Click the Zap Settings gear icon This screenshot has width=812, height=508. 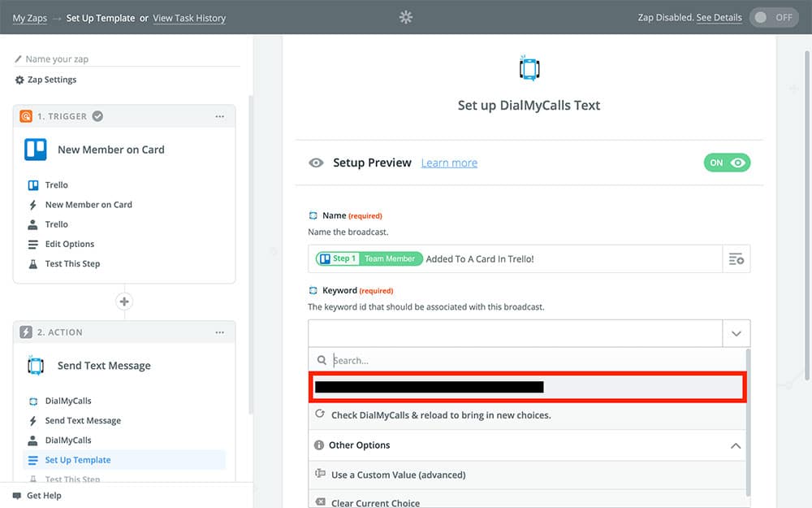click(19, 80)
